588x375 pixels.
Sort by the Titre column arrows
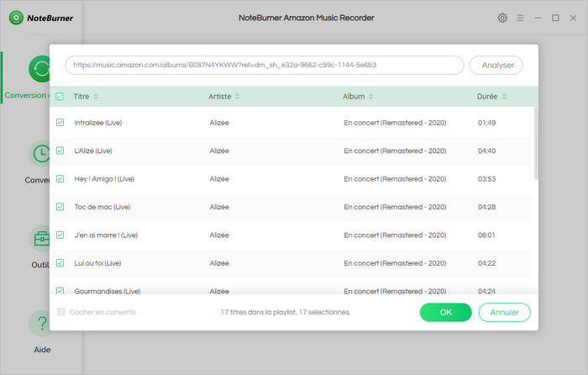96,97
